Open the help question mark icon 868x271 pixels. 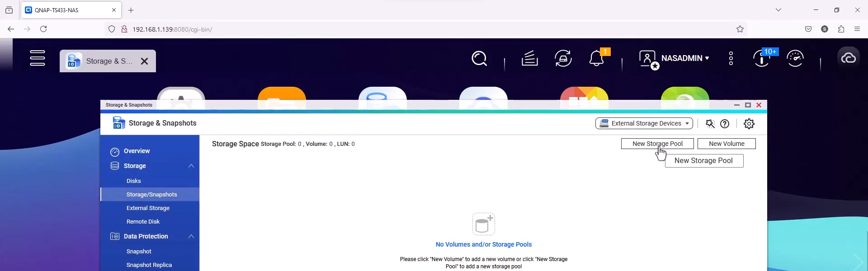[725, 124]
